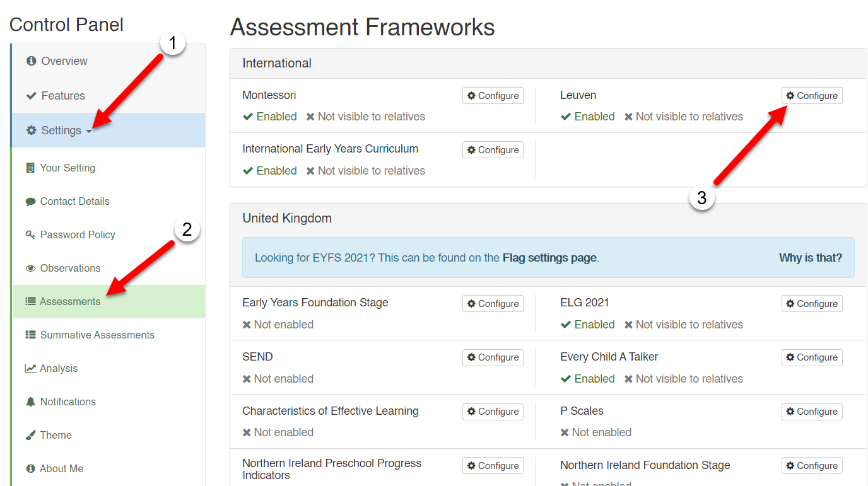Image resolution: width=868 pixels, height=486 pixels.
Task: Configure Early Years Foundation Stage
Action: [493, 304]
